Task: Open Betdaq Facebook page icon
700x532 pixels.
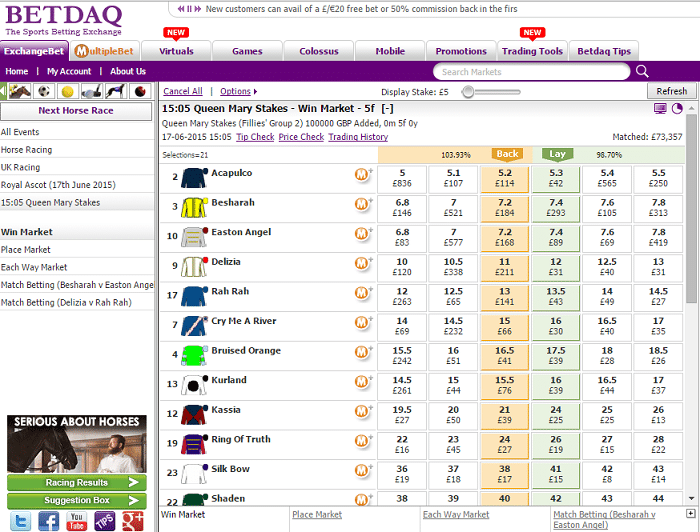Action: coord(49,521)
